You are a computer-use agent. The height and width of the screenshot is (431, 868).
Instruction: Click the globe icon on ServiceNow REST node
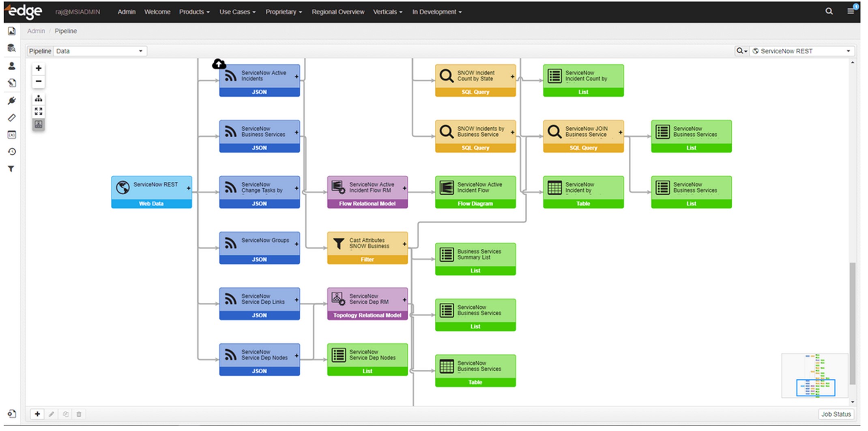pos(123,187)
